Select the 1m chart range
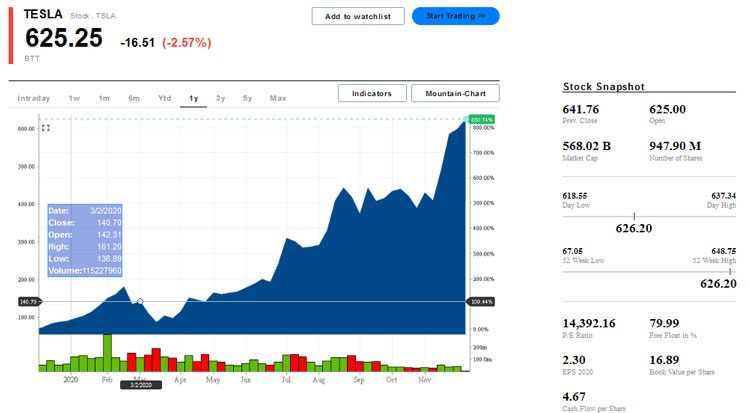This screenshot has height=413, width=750. [104, 98]
